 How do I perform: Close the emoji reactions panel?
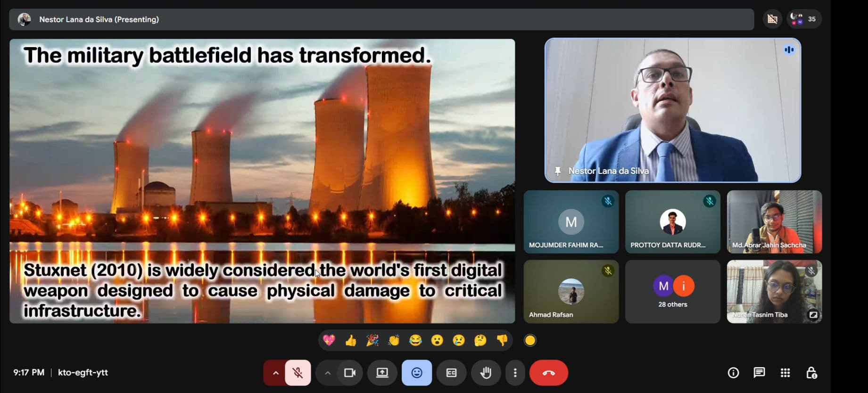(417, 373)
